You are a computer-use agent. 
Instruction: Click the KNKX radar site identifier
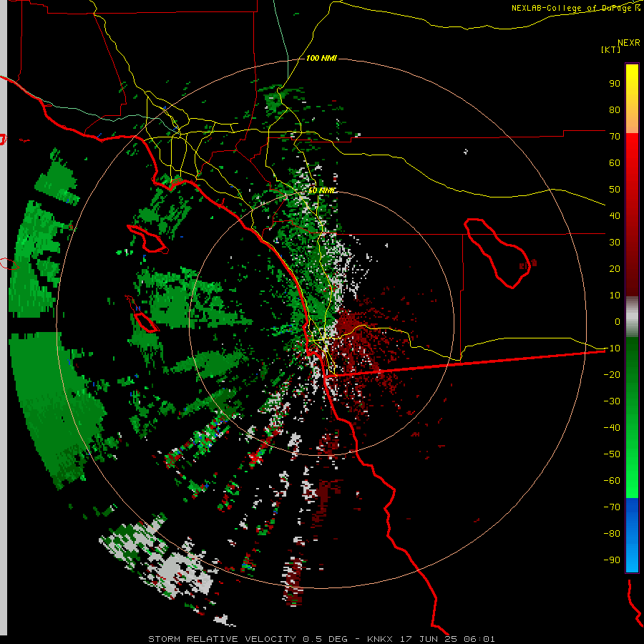pyautogui.click(x=380, y=639)
